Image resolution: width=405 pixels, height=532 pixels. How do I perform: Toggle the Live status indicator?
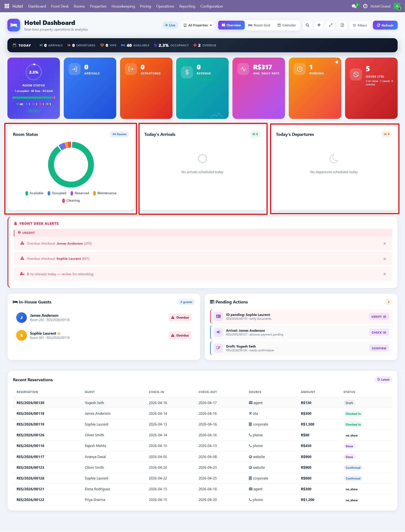pyautogui.click(x=170, y=25)
